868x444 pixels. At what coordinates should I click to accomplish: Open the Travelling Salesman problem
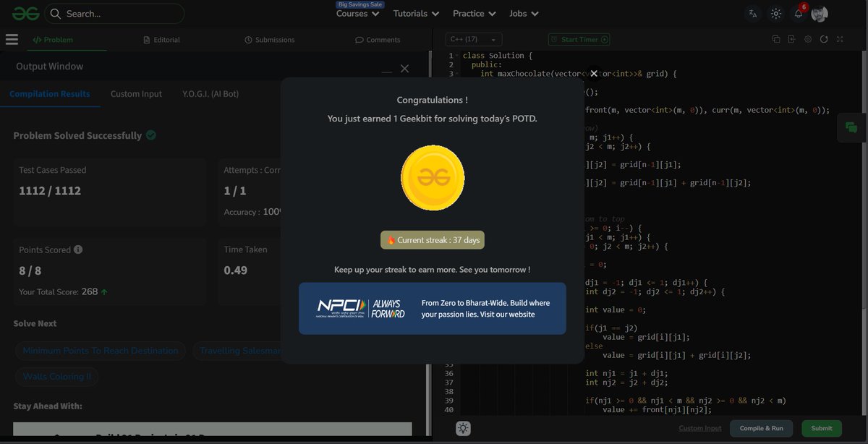point(238,351)
